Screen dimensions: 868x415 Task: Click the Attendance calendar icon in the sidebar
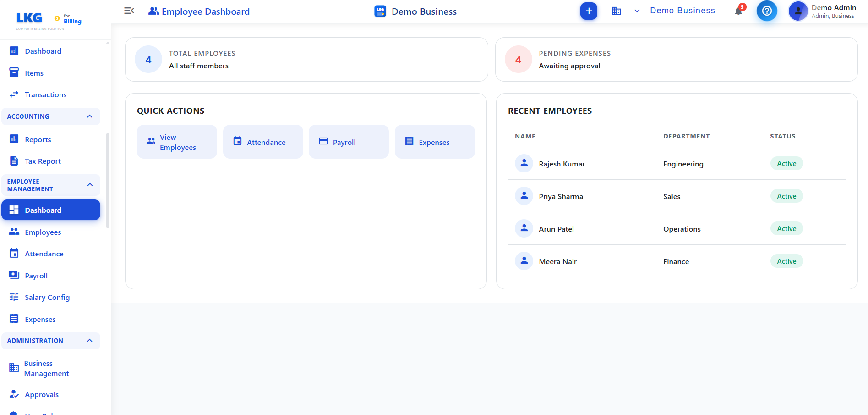[x=14, y=253]
